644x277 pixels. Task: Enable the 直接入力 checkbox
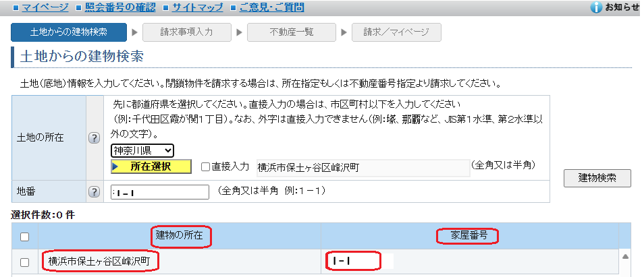coord(205,166)
